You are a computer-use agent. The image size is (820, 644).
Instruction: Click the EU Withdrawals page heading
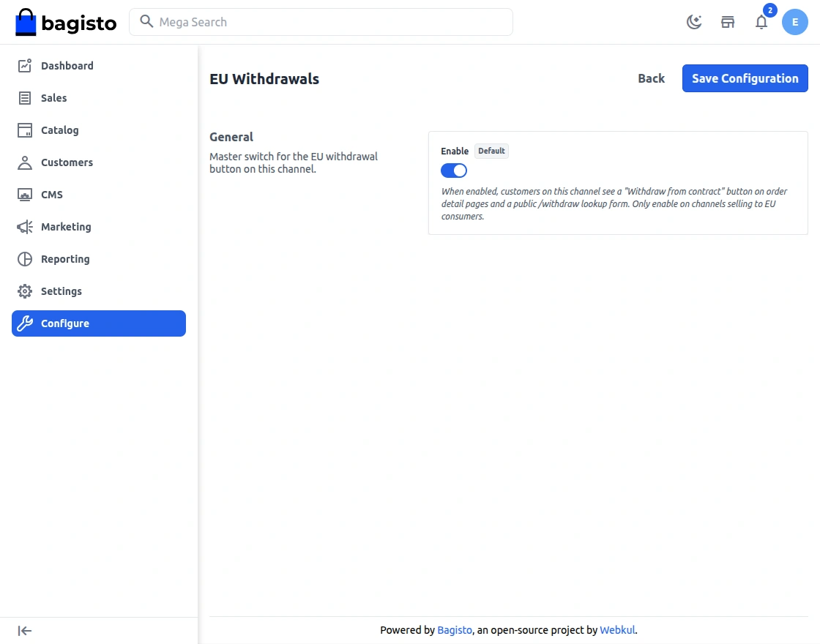264,79
